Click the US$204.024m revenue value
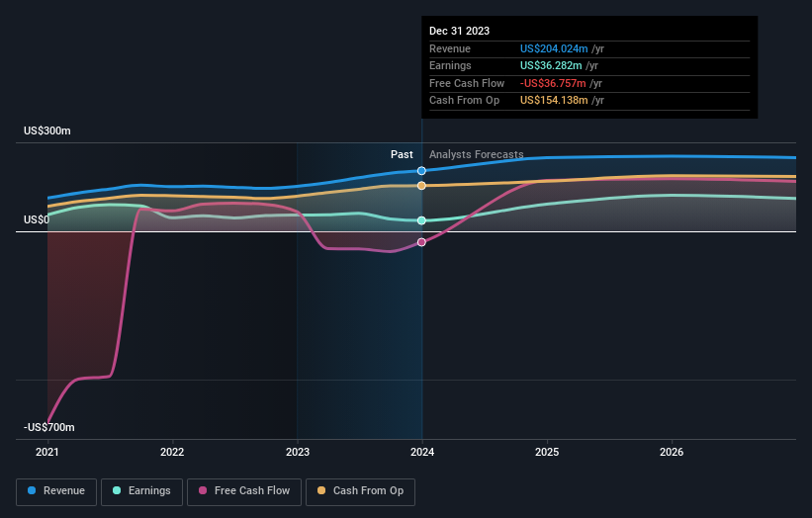This screenshot has width=812, height=518. click(x=554, y=48)
